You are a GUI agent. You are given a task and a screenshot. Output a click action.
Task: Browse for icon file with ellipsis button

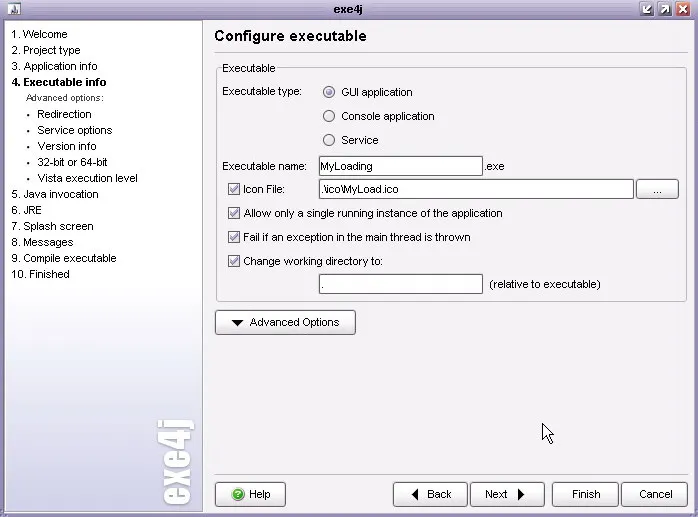pyautogui.click(x=657, y=189)
